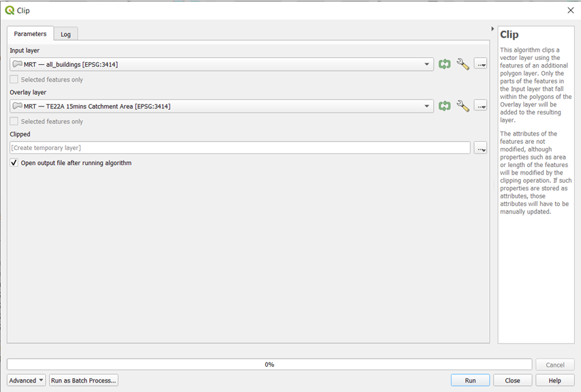Select the Parameters tab

tap(30, 33)
